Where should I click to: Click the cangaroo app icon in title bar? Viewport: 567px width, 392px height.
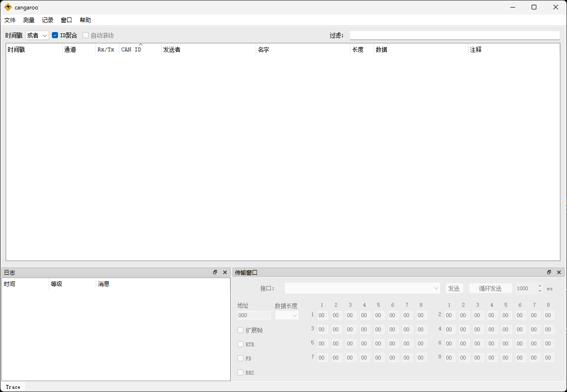(x=7, y=7)
